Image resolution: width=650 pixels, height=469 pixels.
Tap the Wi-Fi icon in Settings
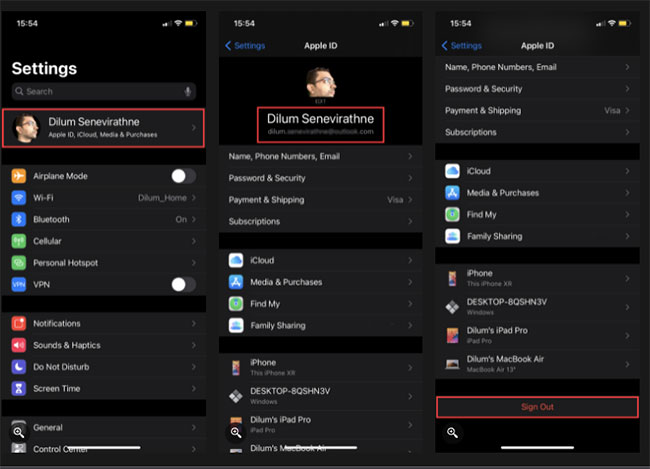pos(19,198)
